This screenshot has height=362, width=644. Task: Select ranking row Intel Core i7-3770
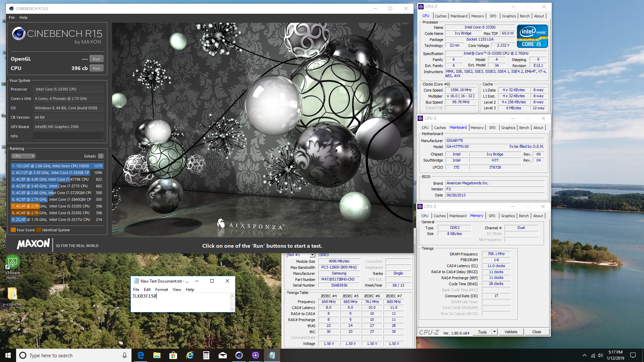pyautogui.click(x=57, y=186)
